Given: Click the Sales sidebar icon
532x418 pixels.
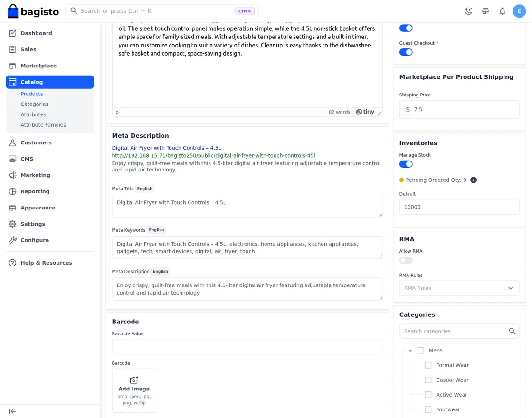Looking at the screenshot, I should [12, 49].
